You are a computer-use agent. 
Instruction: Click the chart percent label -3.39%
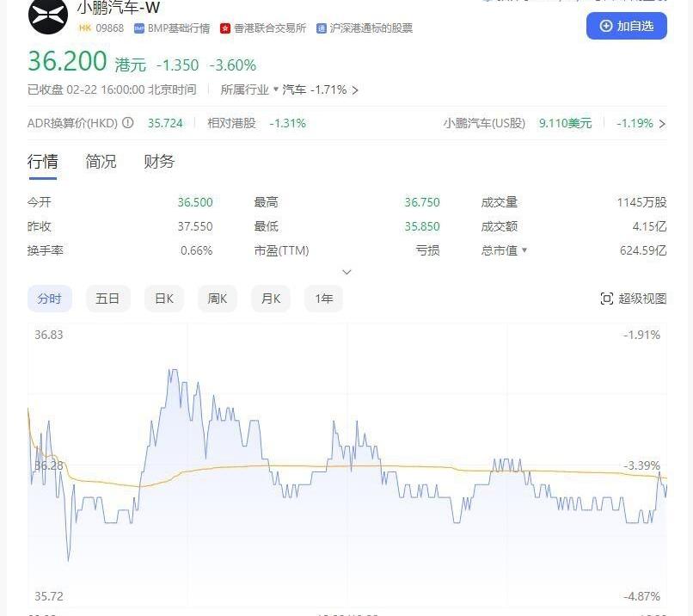point(641,465)
